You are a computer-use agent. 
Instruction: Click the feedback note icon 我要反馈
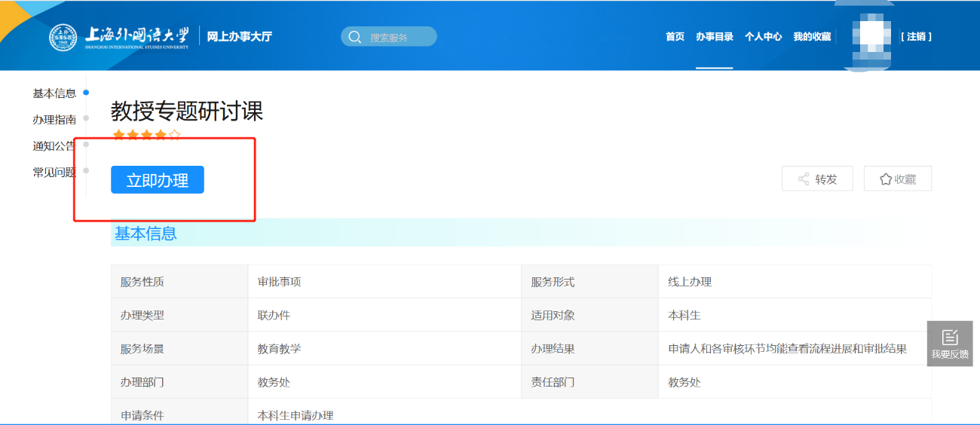950,338
